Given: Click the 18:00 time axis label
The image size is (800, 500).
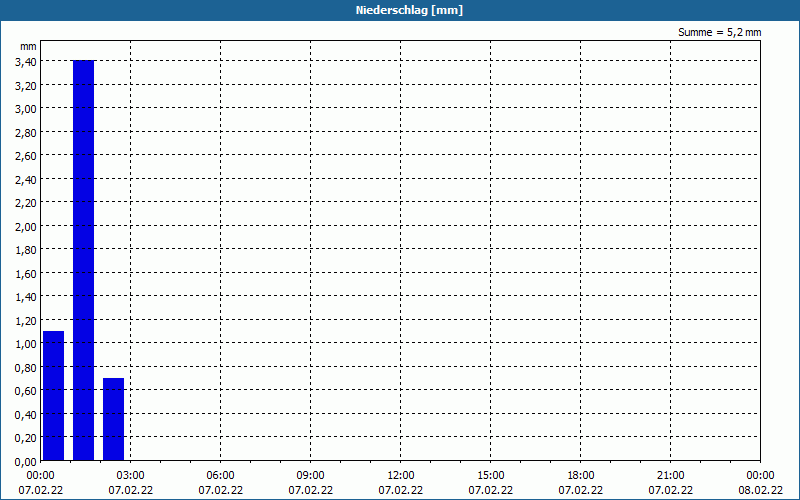Looking at the screenshot, I should pos(581,476).
